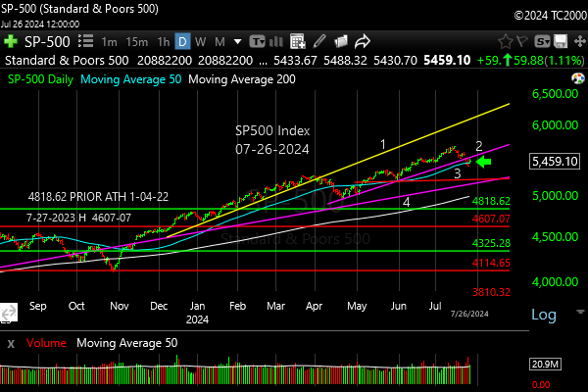Click the volume pane Moving Average 50 label

127,343
